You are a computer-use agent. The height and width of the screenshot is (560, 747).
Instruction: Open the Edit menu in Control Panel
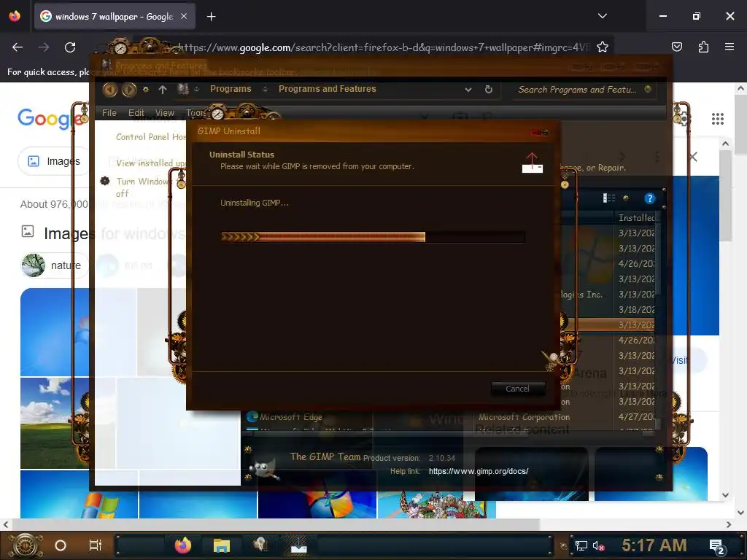point(136,113)
